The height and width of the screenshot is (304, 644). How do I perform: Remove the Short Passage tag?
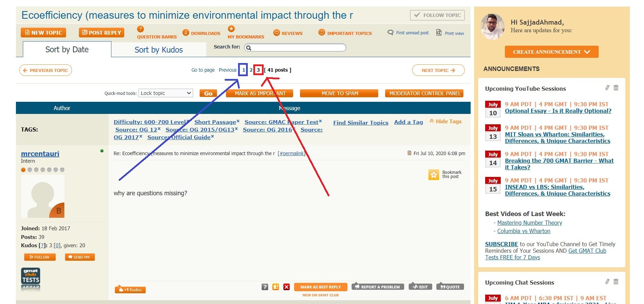pos(238,121)
